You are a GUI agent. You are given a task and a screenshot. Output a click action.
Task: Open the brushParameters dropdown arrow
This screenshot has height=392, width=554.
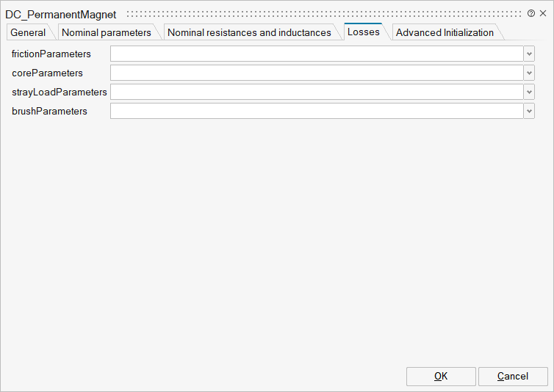coord(529,111)
